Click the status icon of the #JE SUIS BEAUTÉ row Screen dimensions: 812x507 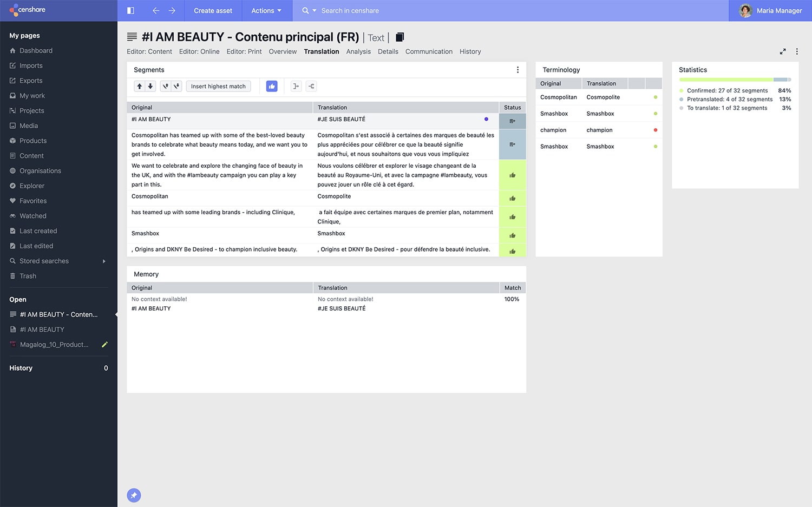tap(512, 121)
